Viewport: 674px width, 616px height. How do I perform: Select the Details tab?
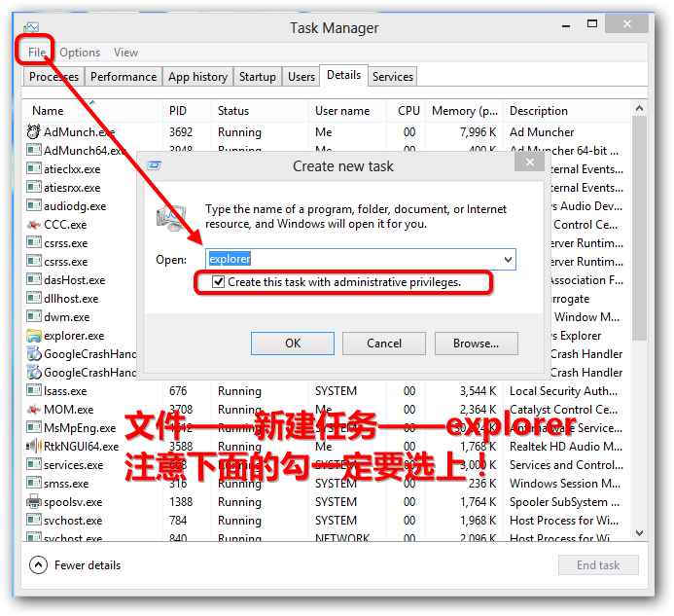(x=343, y=75)
